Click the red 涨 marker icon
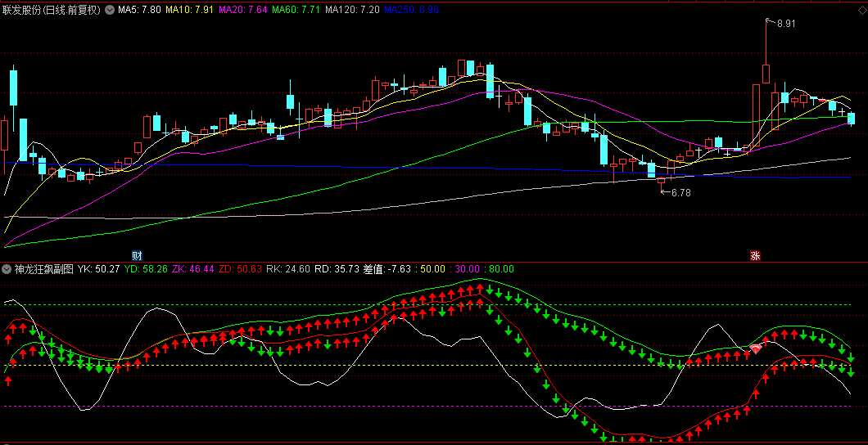 (x=755, y=255)
